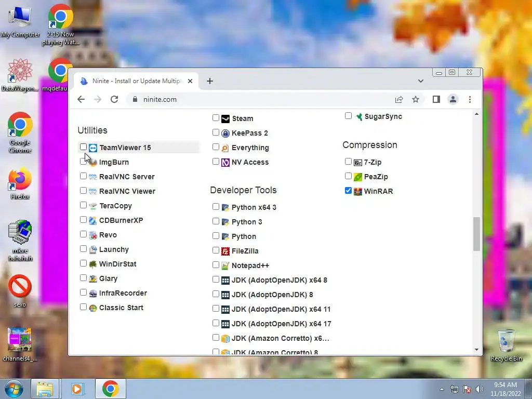The height and width of the screenshot is (399, 532).
Task: Click the Classic Start icon
Action: [x=93, y=308]
